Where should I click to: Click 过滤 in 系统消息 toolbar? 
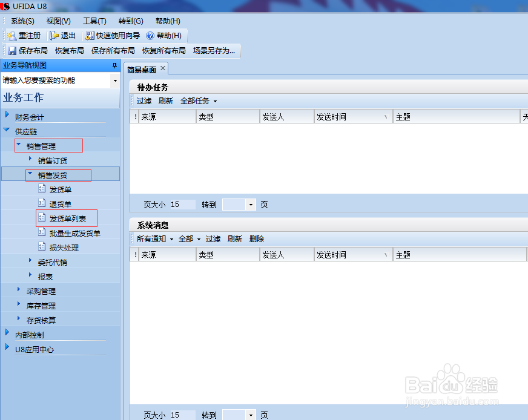(213, 239)
